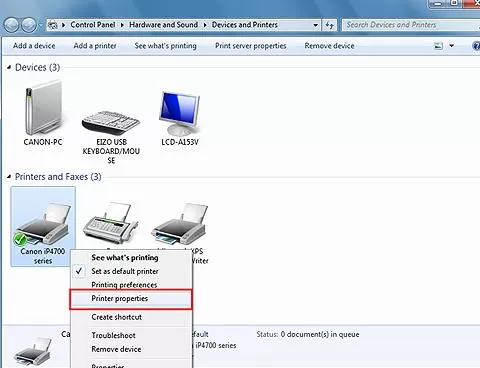The height and width of the screenshot is (368, 480).
Task: Select Create shortcut in context menu
Action: click(x=117, y=317)
